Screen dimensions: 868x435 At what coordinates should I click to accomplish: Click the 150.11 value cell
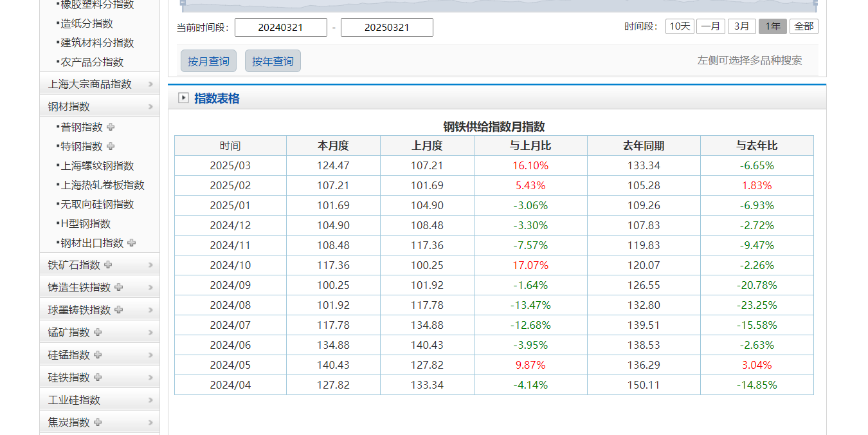(x=644, y=385)
